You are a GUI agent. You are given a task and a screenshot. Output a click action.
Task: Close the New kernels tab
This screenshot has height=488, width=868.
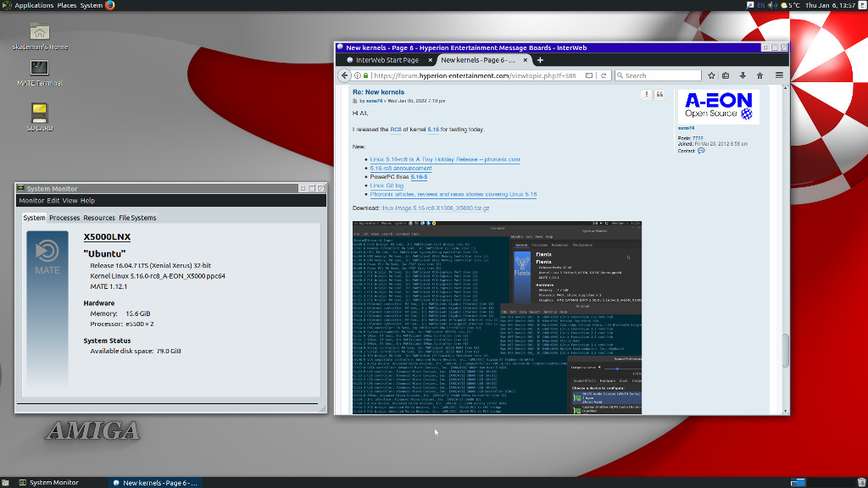pos(526,60)
